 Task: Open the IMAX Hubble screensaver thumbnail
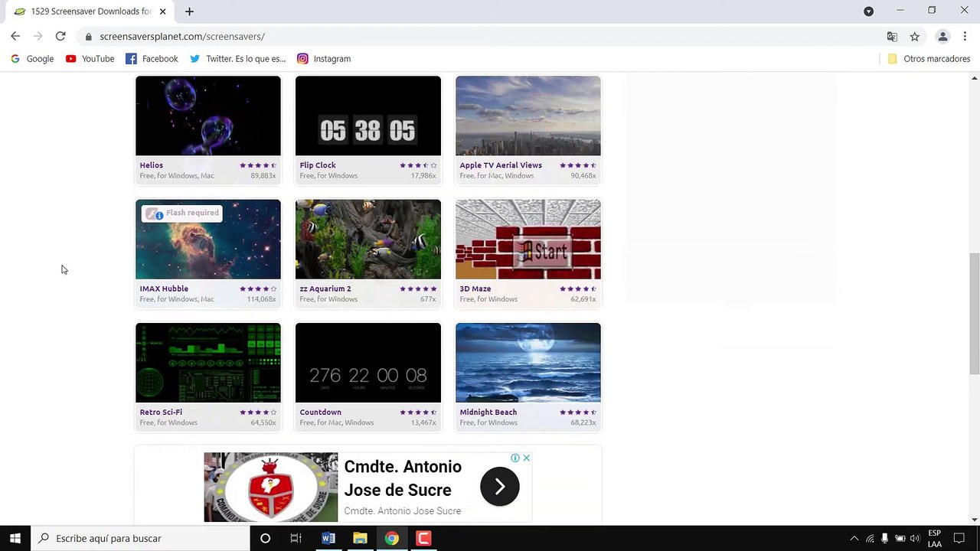point(208,240)
